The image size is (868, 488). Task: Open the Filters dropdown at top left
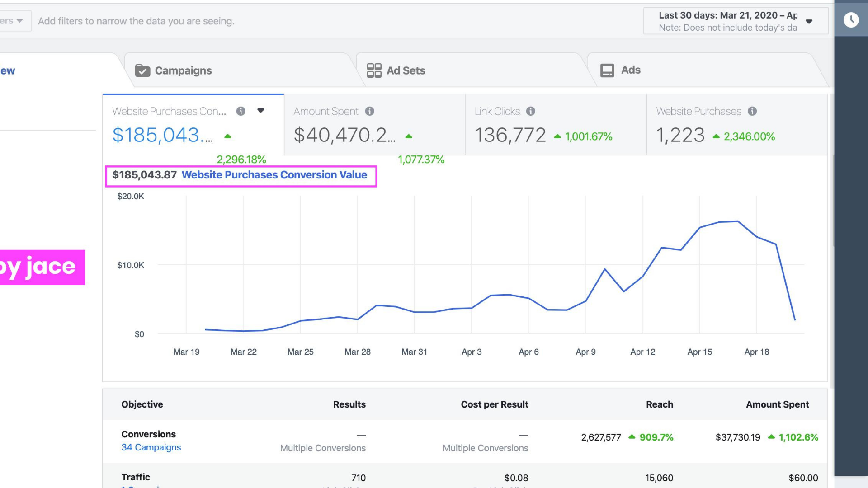coord(13,21)
